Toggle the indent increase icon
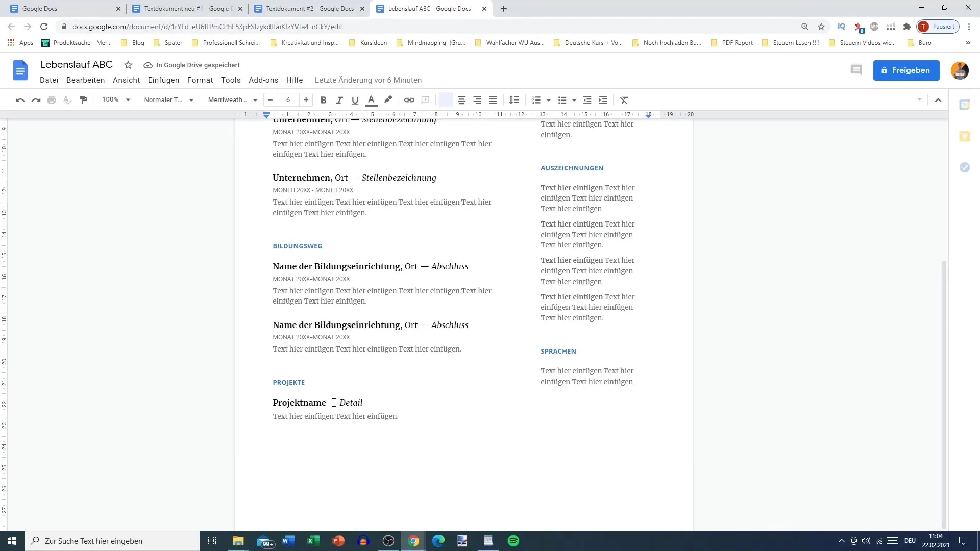The image size is (980, 551). click(x=602, y=100)
